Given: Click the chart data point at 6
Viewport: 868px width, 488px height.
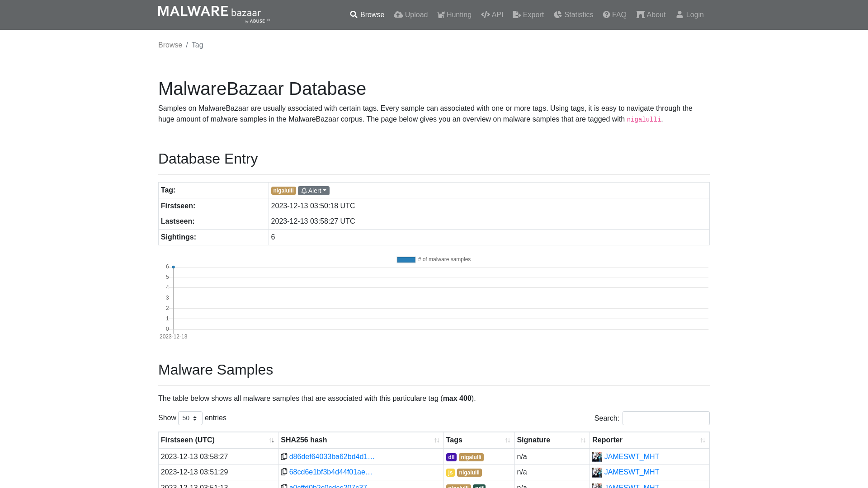Looking at the screenshot, I should [173, 267].
